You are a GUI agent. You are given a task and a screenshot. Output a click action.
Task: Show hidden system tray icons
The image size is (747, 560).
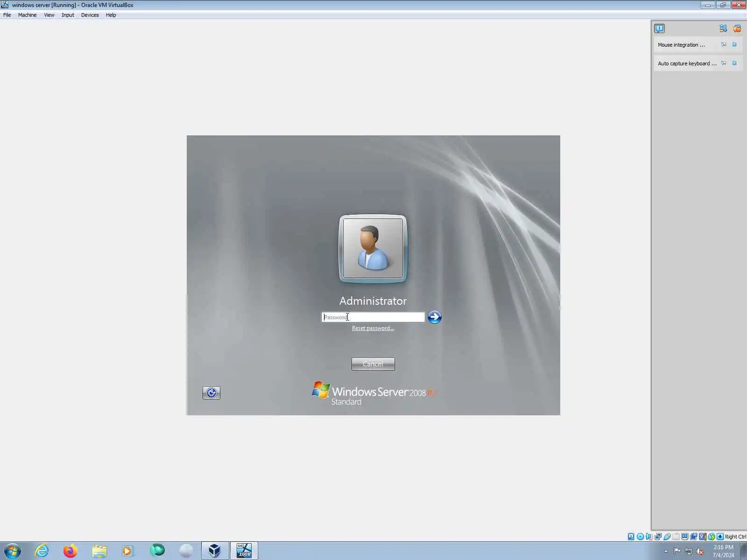[666, 551]
